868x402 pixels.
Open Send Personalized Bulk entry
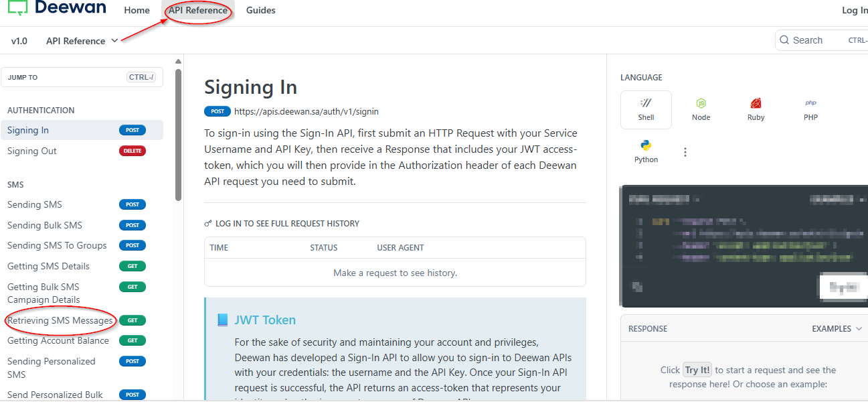(x=82, y=395)
